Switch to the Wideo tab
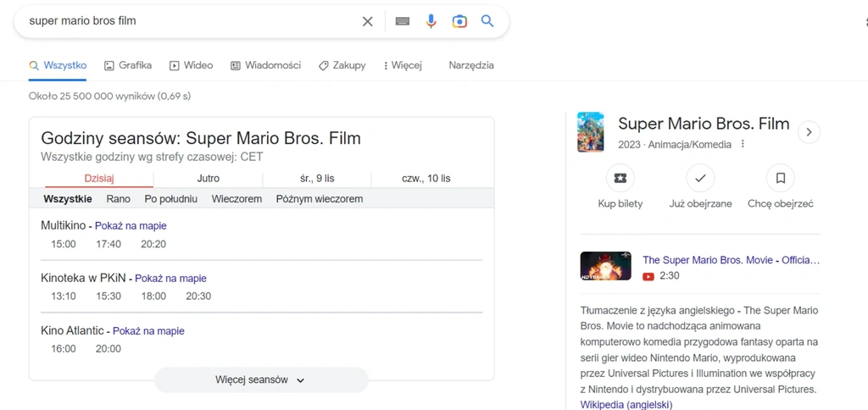The height and width of the screenshot is (410, 868). point(191,65)
